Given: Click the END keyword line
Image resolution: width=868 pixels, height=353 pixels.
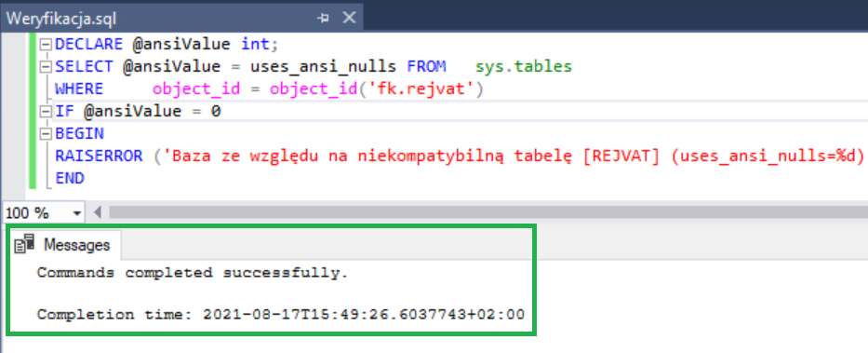Looking at the screenshot, I should [69, 179].
